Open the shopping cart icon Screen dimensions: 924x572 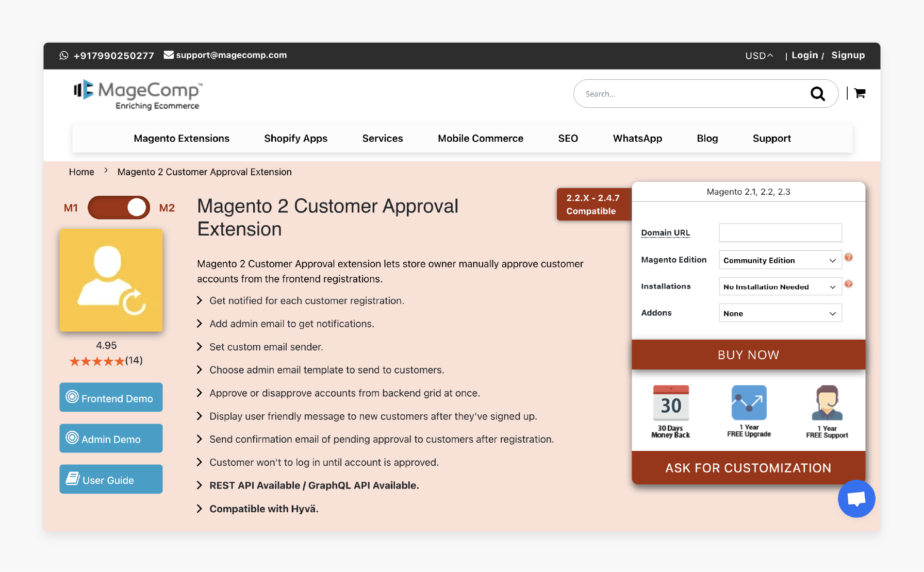coord(860,93)
